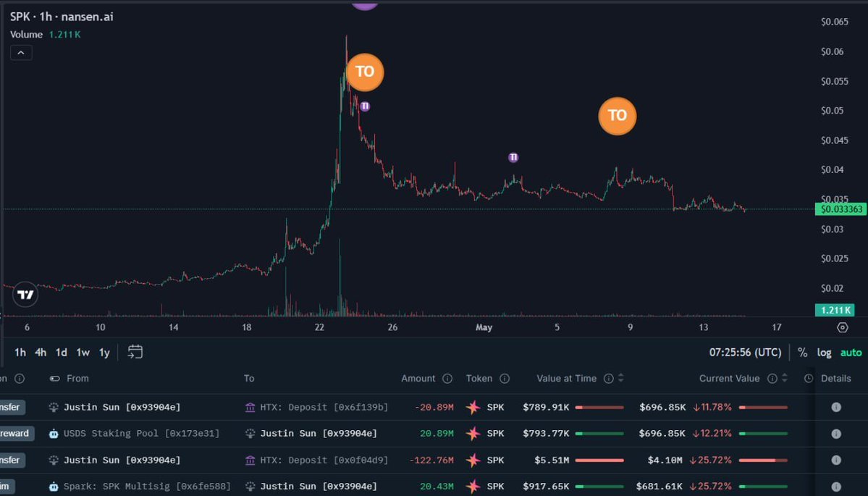Open details icon for 20.89M SPK row
This screenshot has height=496, width=868.
pyautogui.click(x=836, y=434)
